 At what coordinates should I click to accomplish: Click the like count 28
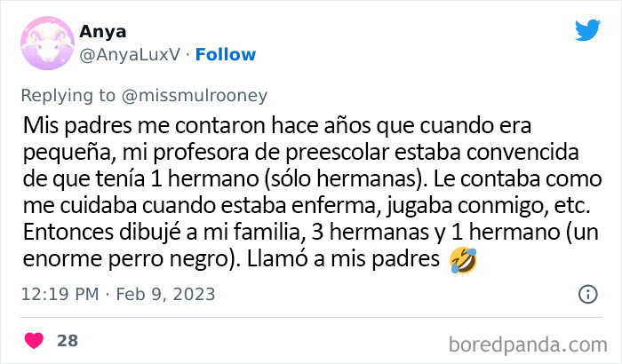[67, 340]
